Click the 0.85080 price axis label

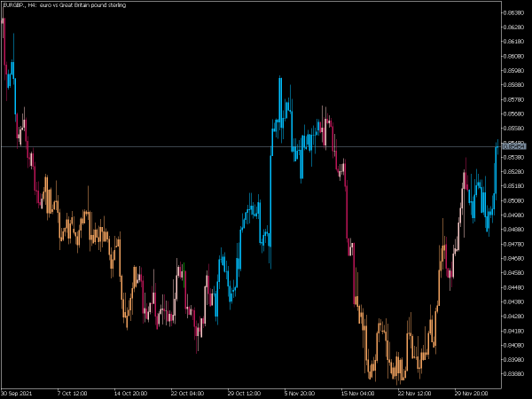click(x=513, y=200)
